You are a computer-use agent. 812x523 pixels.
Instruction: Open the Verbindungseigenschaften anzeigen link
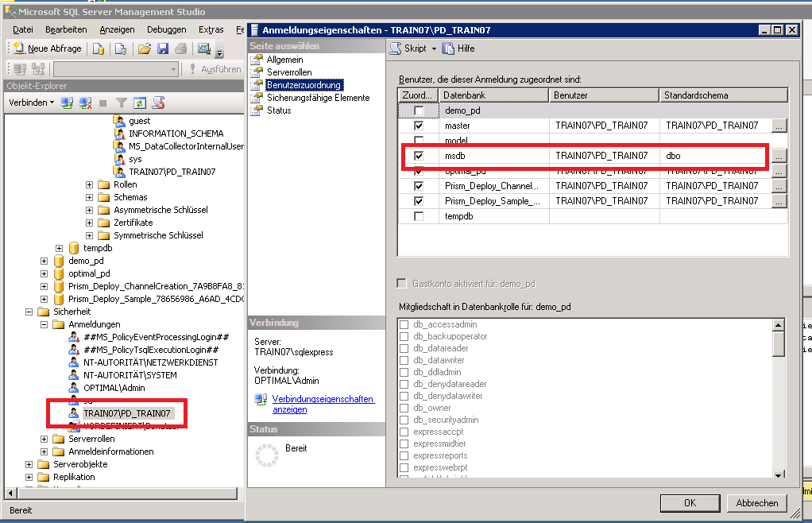coord(323,404)
